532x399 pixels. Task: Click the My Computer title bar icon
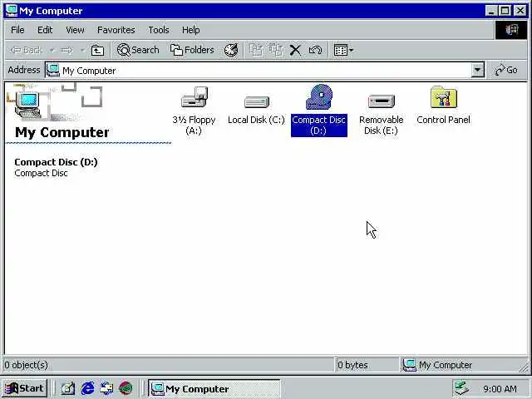[12, 11]
